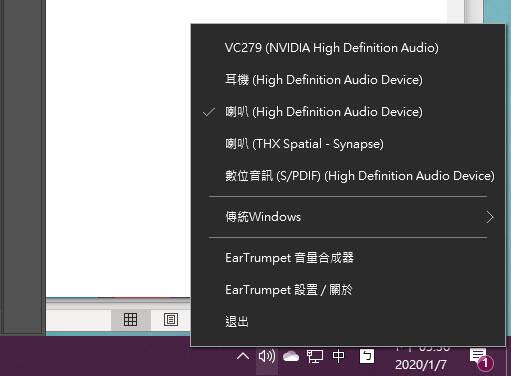The image size is (511, 376).
Task: Open the OneDrive cloud tray icon
Action: tap(291, 356)
